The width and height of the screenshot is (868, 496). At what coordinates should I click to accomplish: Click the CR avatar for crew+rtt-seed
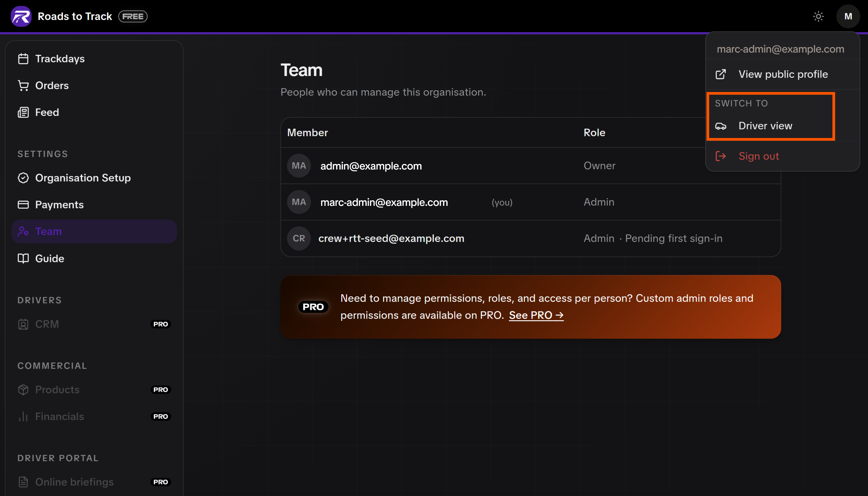[x=299, y=239]
